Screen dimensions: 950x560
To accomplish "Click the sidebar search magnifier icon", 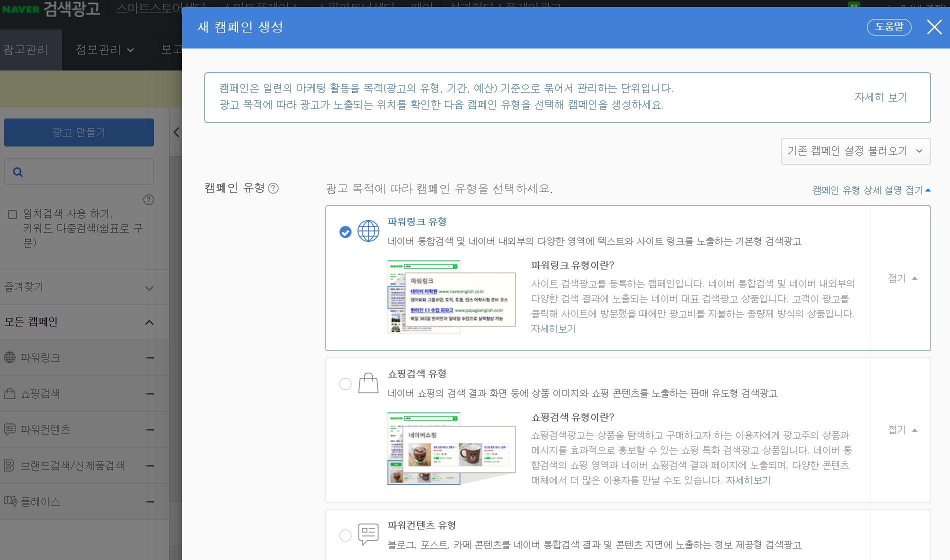I will click(18, 172).
